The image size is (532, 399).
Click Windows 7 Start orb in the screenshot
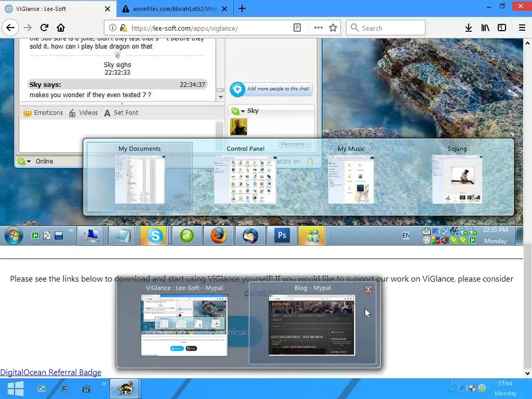pyautogui.click(x=14, y=236)
